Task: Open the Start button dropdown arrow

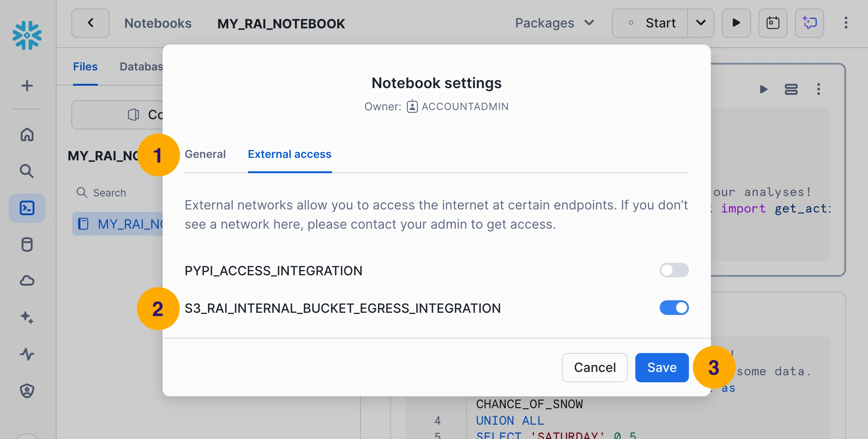Action: point(700,23)
